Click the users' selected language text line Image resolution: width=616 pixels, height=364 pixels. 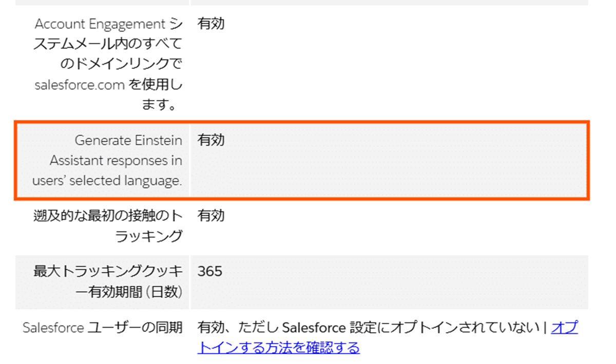pos(107,181)
